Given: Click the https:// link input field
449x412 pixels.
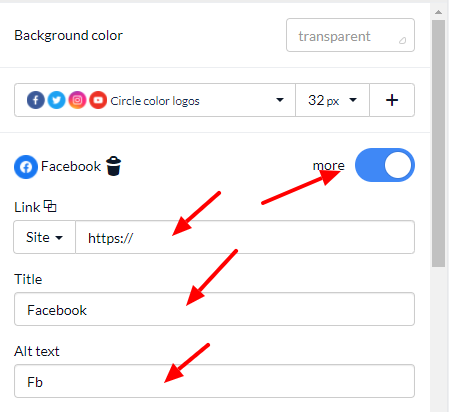Looking at the screenshot, I should point(245,237).
